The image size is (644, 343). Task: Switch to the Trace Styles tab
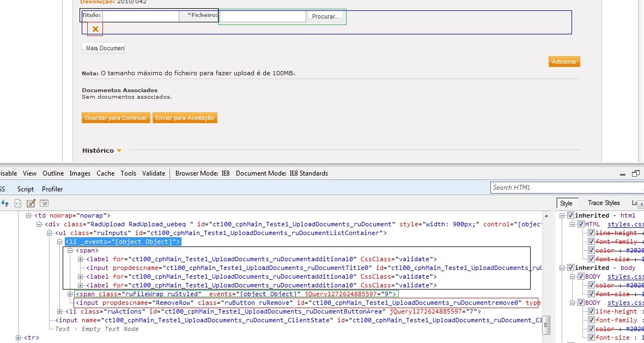604,203
